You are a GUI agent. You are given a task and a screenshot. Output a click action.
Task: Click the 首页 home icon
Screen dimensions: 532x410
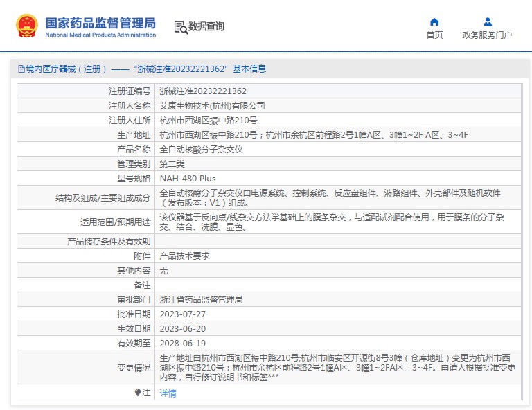pos(434,22)
